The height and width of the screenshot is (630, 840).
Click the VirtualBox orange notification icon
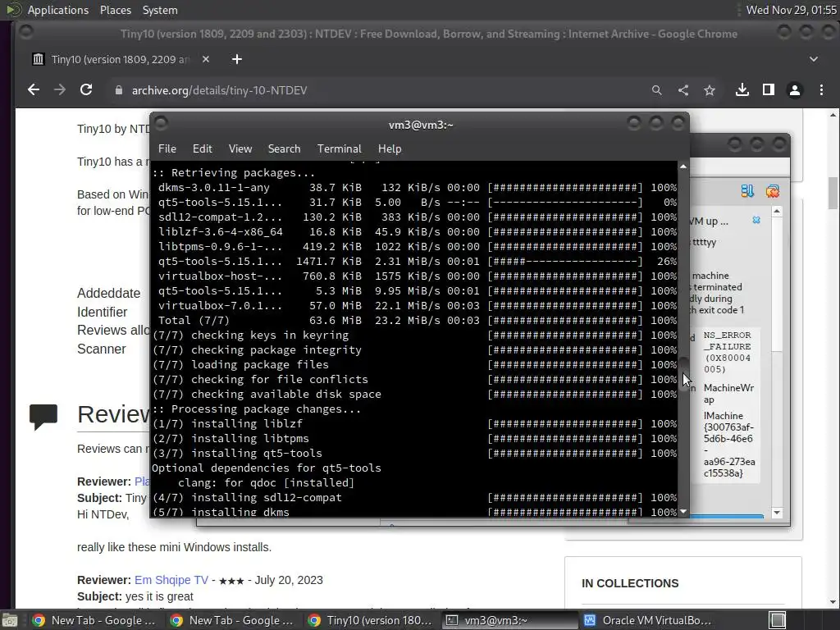tap(773, 190)
